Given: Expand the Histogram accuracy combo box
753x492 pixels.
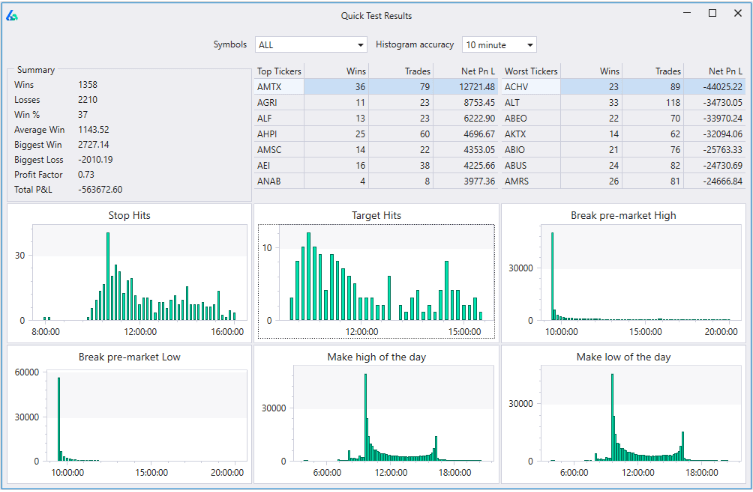Looking at the screenshot, I should (x=499, y=45).
